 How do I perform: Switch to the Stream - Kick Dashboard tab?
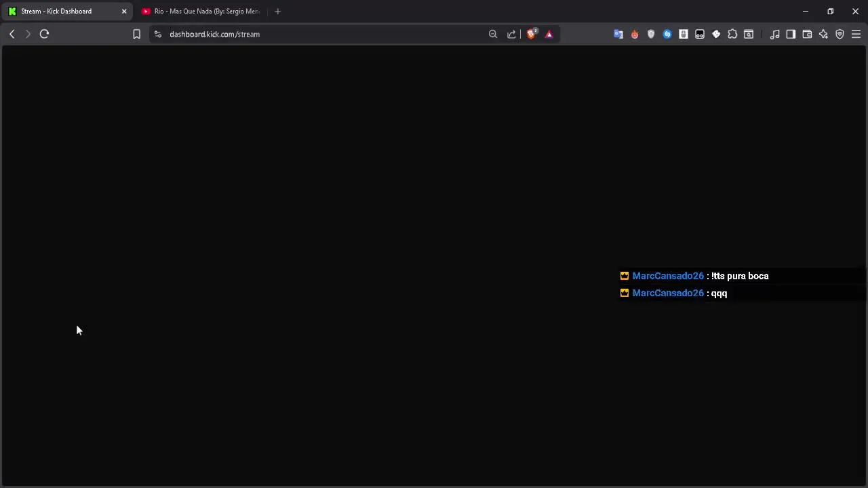(x=66, y=12)
